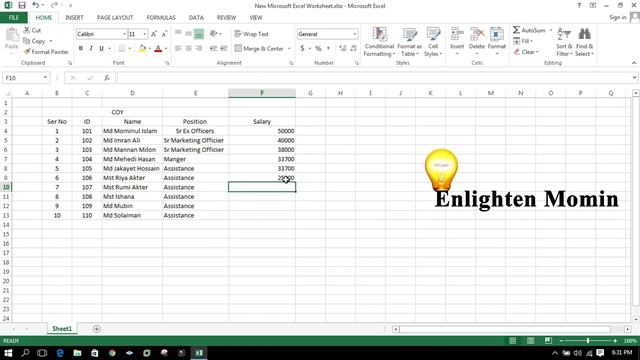
Task: Expand the Name Box dropdown arrow
Action: tap(45, 78)
